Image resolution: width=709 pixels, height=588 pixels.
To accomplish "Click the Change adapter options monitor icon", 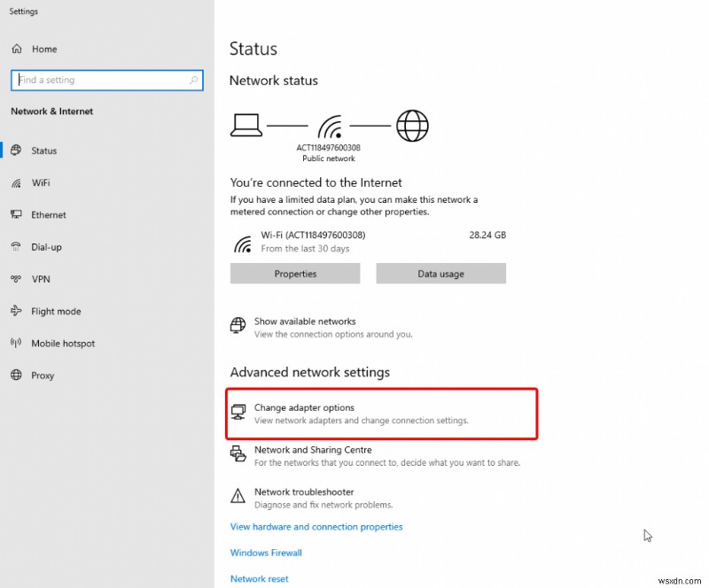I will pos(238,412).
